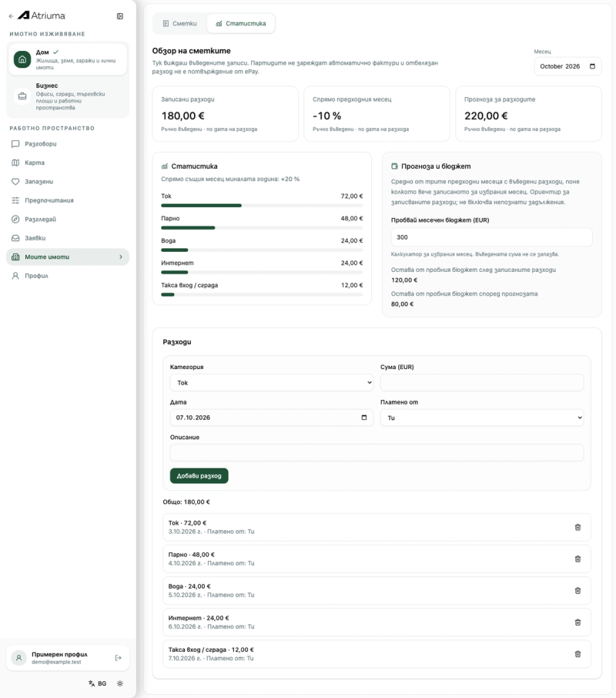Click the Парно progress bar
This screenshot has width=616, height=698.
point(262,228)
